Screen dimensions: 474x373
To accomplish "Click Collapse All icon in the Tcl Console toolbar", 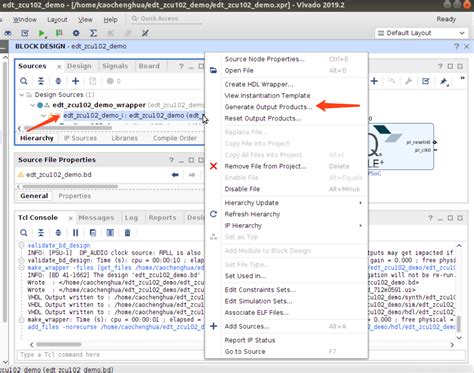I will (41, 233).
